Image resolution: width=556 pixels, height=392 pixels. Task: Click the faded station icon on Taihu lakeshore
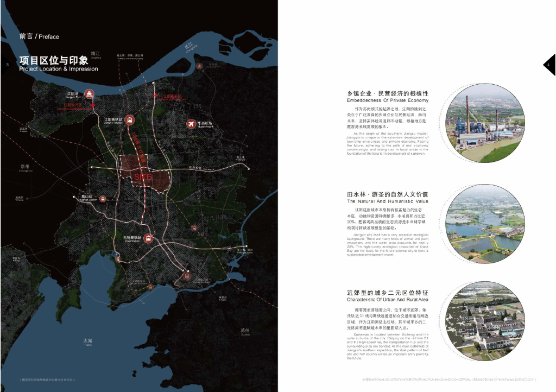coord(150,287)
